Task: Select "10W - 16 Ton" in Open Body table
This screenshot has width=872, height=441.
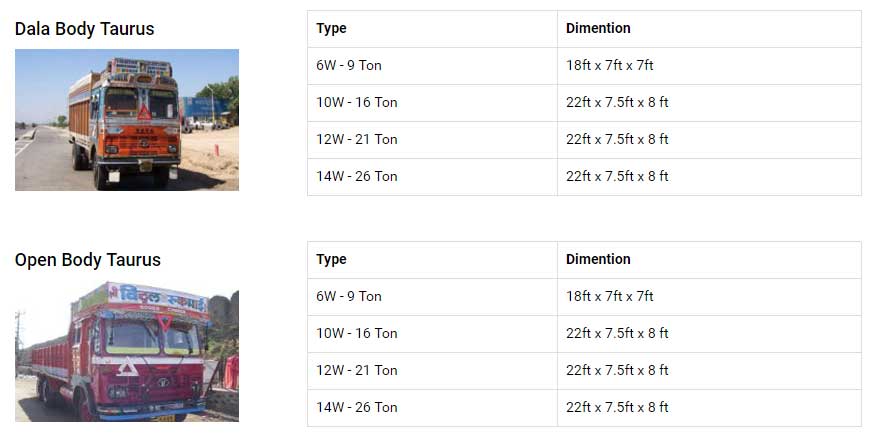Action: click(x=357, y=334)
